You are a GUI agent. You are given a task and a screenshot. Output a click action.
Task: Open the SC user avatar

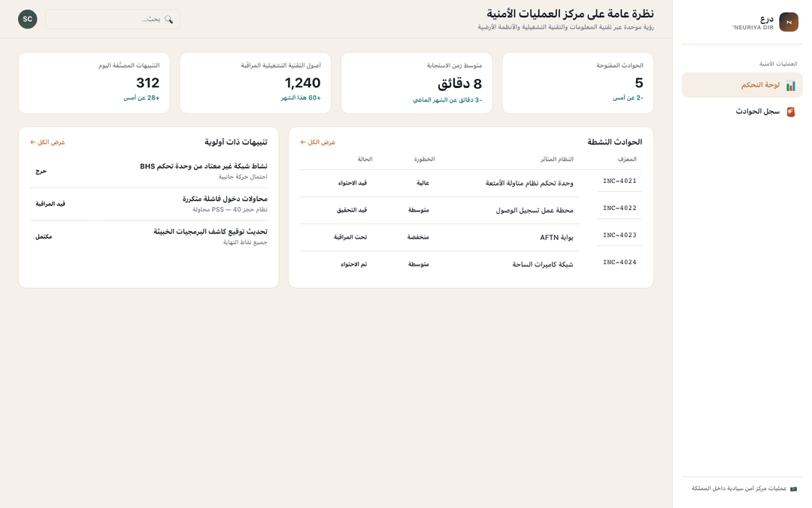[28, 19]
